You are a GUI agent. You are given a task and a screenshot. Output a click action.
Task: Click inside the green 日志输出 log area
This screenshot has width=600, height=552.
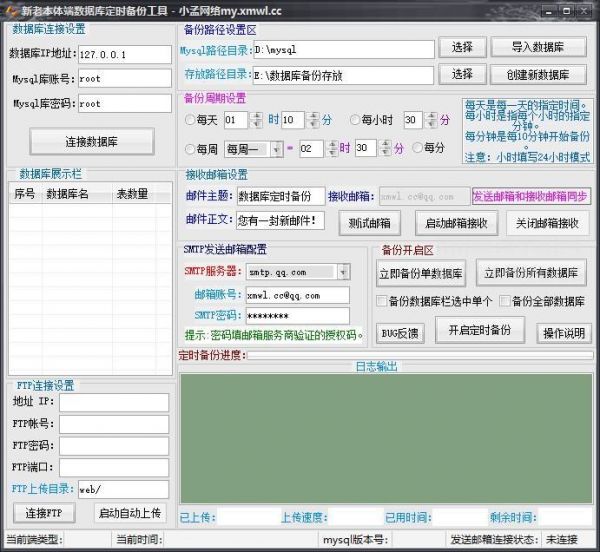(386, 438)
